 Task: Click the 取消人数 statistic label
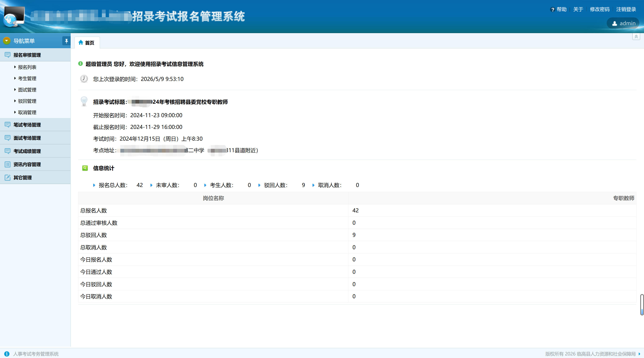click(330, 185)
